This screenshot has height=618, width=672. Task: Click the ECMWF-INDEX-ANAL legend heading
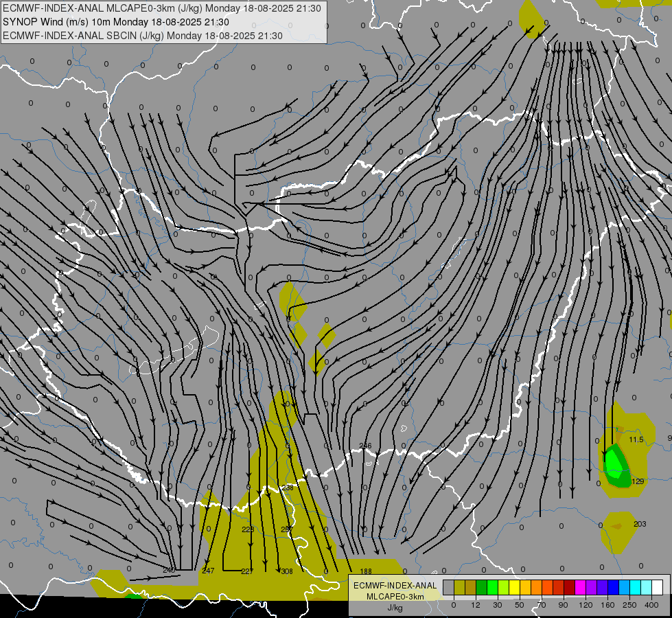395,586
